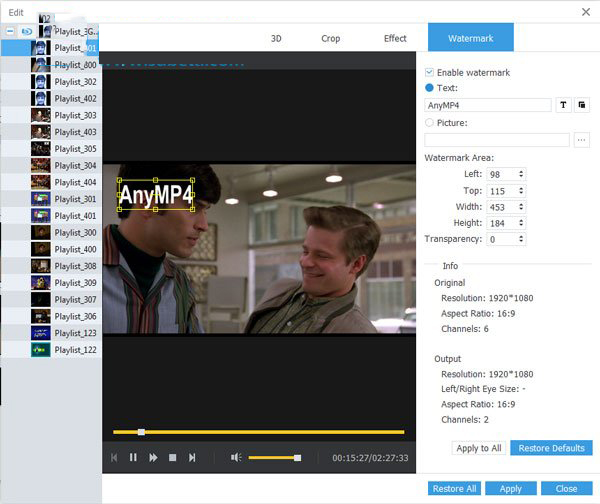The width and height of the screenshot is (600, 504).
Task: Click the Blu-ray disc icon in sidebar
Action: tap(26, 31)
